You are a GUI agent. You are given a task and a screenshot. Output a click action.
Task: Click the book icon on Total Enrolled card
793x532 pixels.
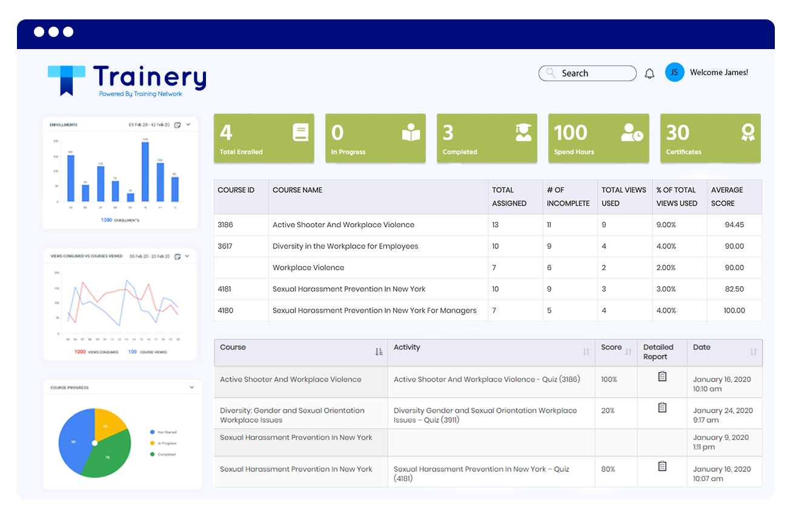(300, 132)
